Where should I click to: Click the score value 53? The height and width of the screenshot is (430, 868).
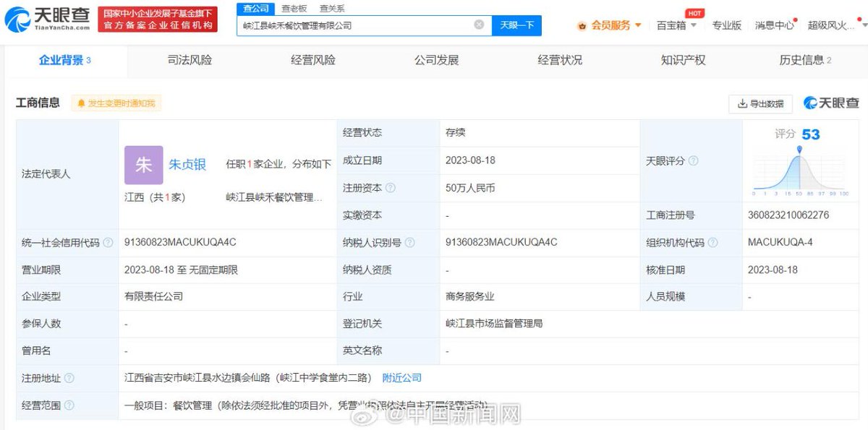810,134
